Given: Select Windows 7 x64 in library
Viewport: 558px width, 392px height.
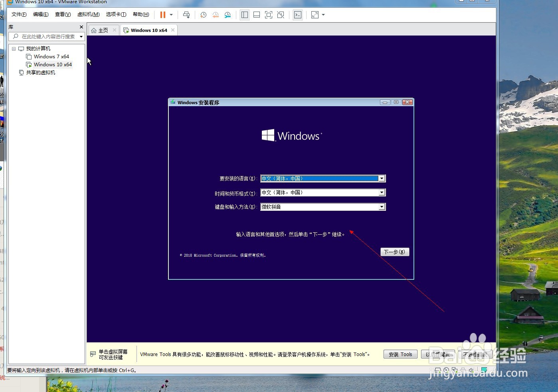Looking at the screenshot, I should (51, 57).
